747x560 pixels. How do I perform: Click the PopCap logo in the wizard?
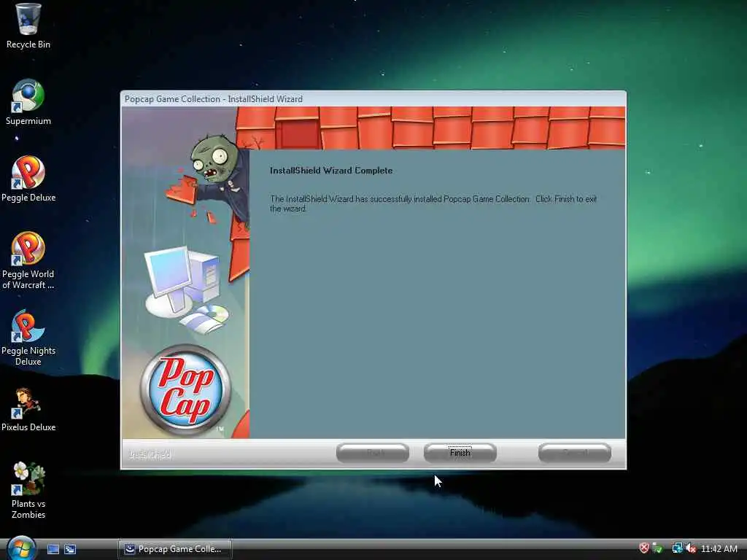(185, 389)
